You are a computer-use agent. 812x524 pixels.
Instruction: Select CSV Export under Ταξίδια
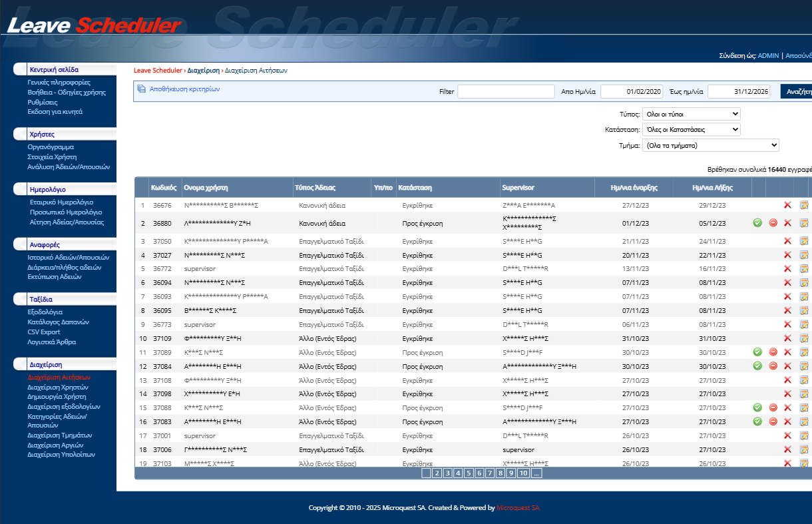coord(44,332)
